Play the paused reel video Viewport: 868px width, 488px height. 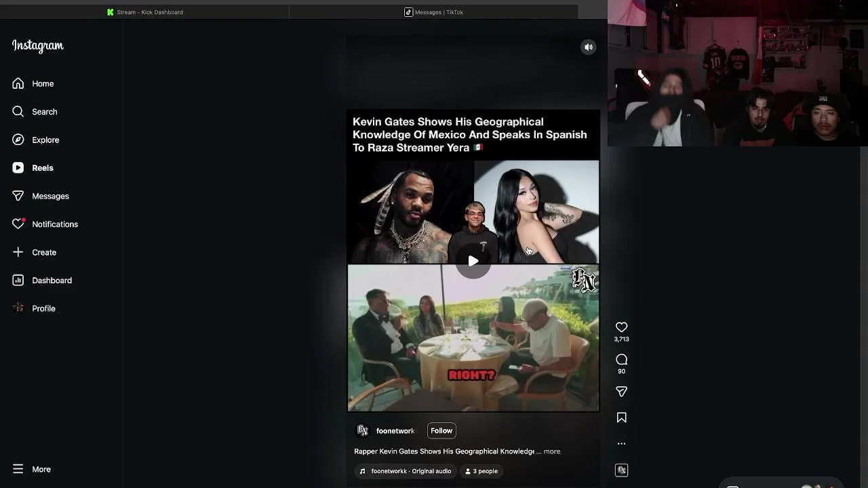[473, 261]
